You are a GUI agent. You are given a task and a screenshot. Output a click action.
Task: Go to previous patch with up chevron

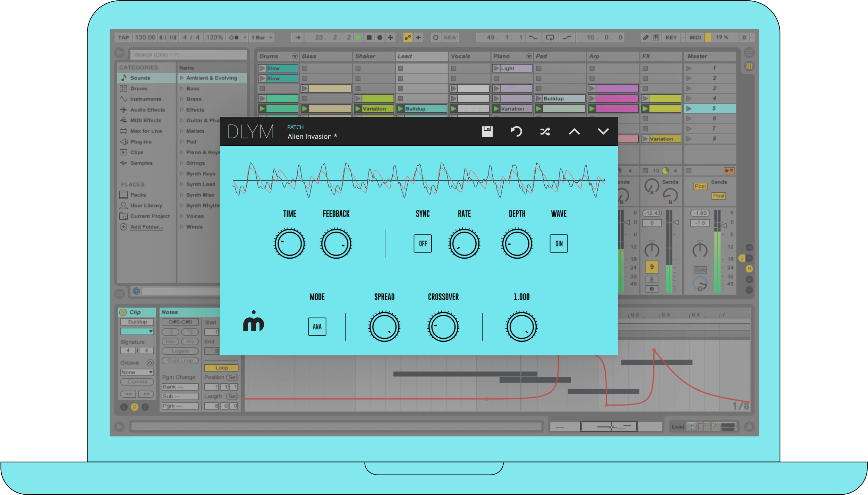(x=574, y=131)
